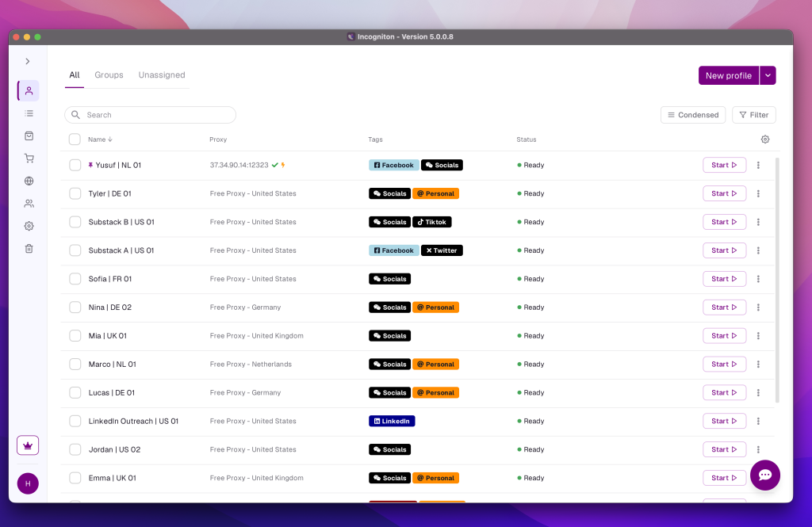
Task: Open more options for Yusuf | NL 01
Action: click(x=758, y=165)
